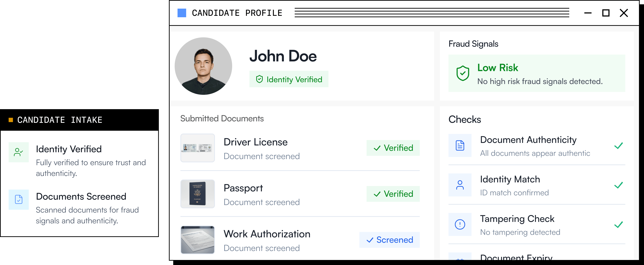Click the Work Authorization Screened badge

[390, 240]
